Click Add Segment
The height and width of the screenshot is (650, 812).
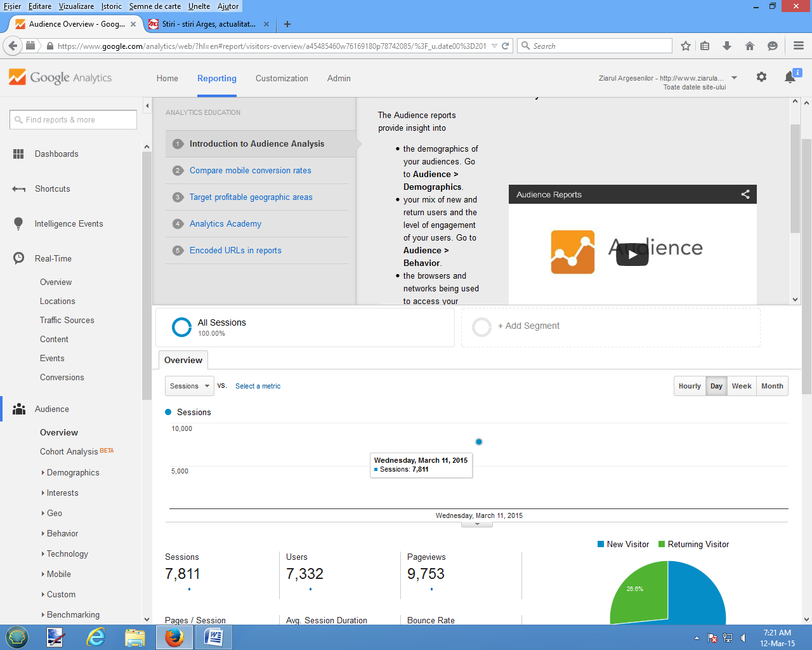coord(528,326)
